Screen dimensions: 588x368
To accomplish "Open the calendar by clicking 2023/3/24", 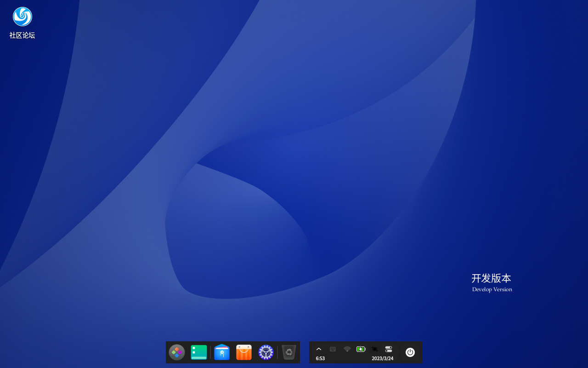I will coord(383,358).
